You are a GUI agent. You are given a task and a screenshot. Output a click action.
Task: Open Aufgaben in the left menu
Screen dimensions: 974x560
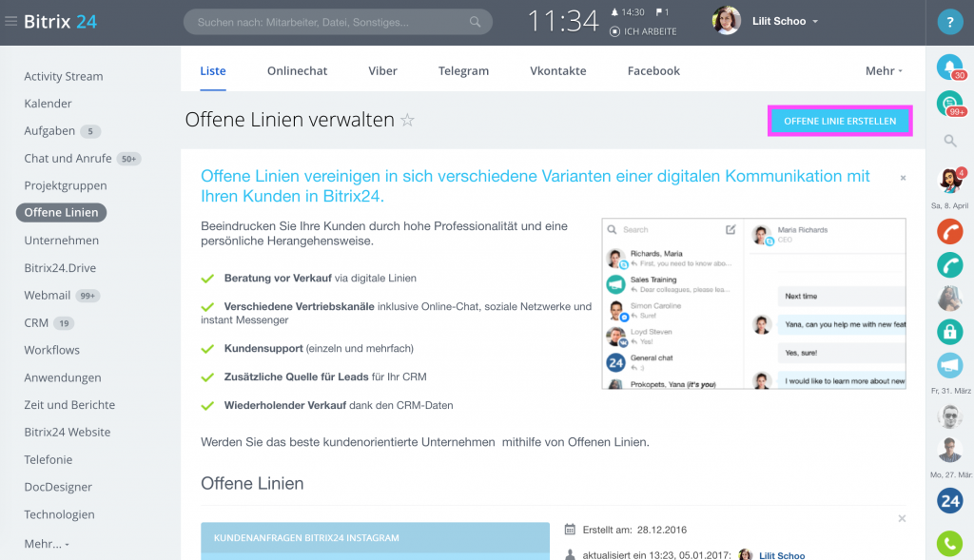click(49, 131)
